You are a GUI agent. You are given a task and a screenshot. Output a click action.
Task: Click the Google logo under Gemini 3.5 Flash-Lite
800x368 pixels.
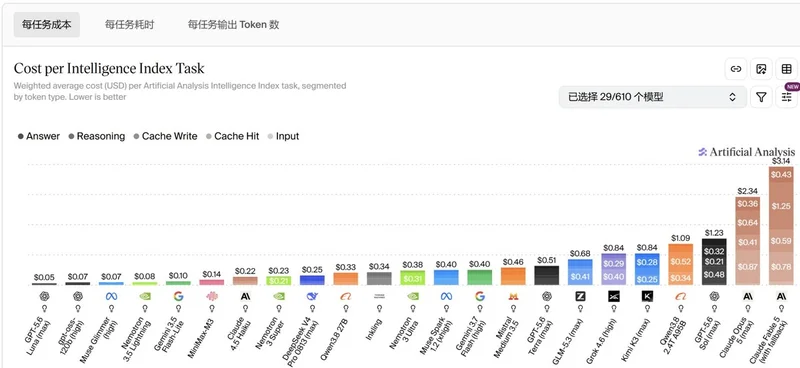tap(179, 296)
